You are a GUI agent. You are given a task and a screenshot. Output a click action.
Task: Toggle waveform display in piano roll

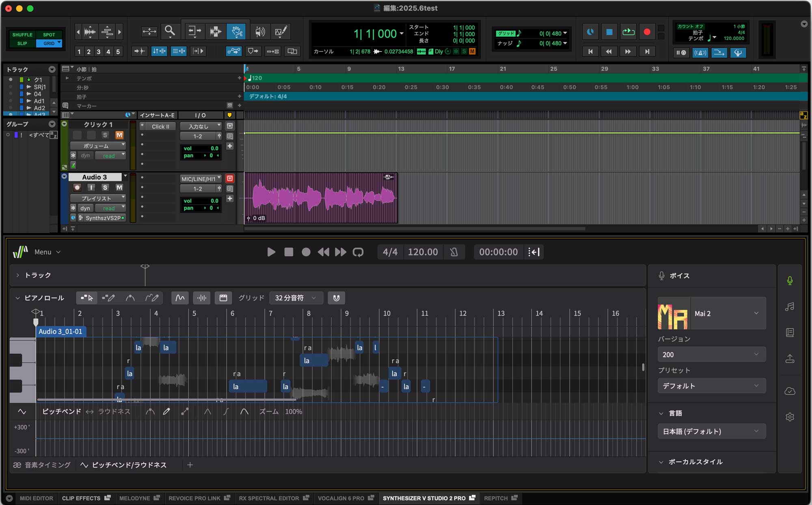pyautogui.click(x=201, y=298)
